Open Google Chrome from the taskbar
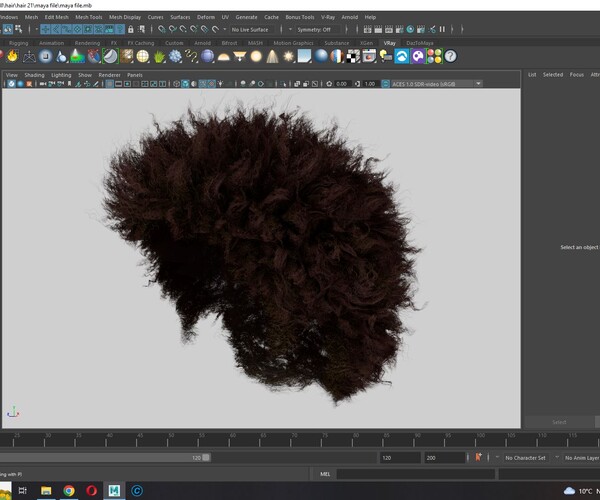This screenshot has width=600, height=500. (69, 490)
